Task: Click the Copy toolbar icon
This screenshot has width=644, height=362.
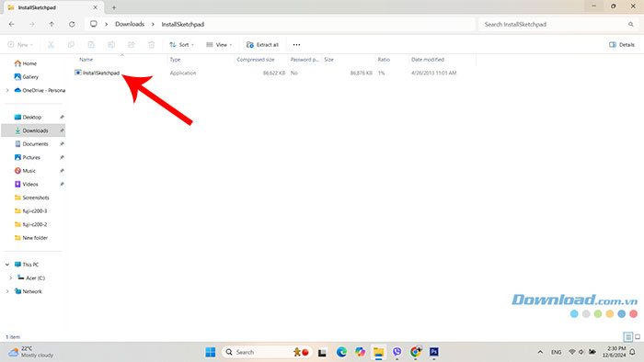Action: (x=71, y=45)
